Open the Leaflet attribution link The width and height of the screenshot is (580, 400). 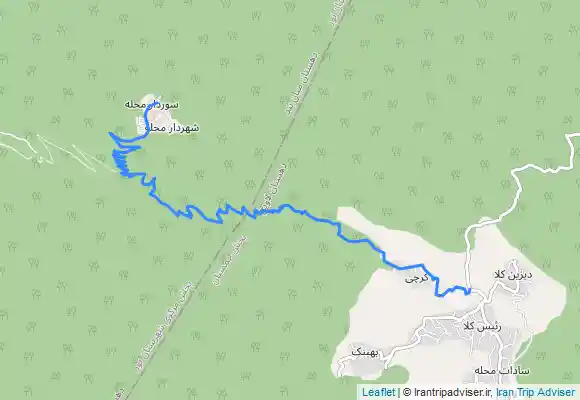tap(378, 392)
